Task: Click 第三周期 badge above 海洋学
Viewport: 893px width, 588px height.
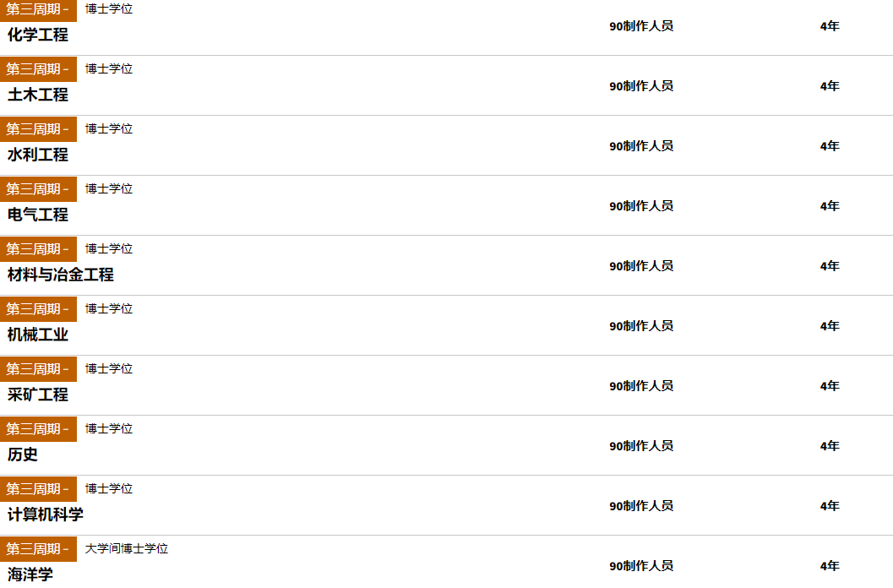Action: point(38,548)
